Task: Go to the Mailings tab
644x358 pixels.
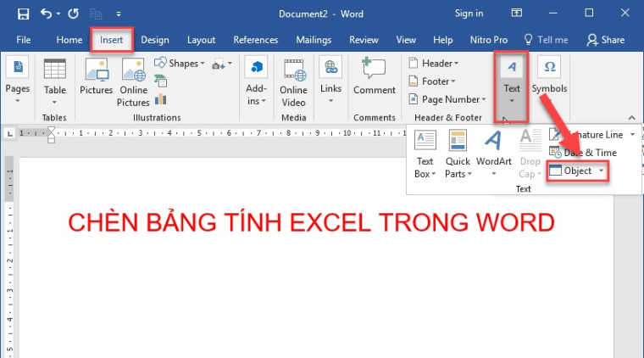Action: [x=314, y=40]
